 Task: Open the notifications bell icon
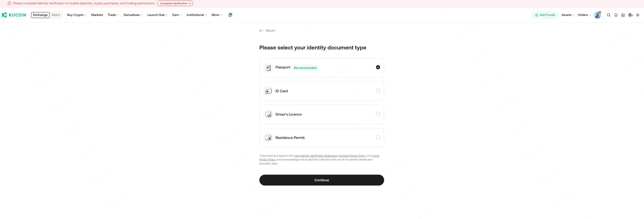pyautogui.click(x=616, y=15)
